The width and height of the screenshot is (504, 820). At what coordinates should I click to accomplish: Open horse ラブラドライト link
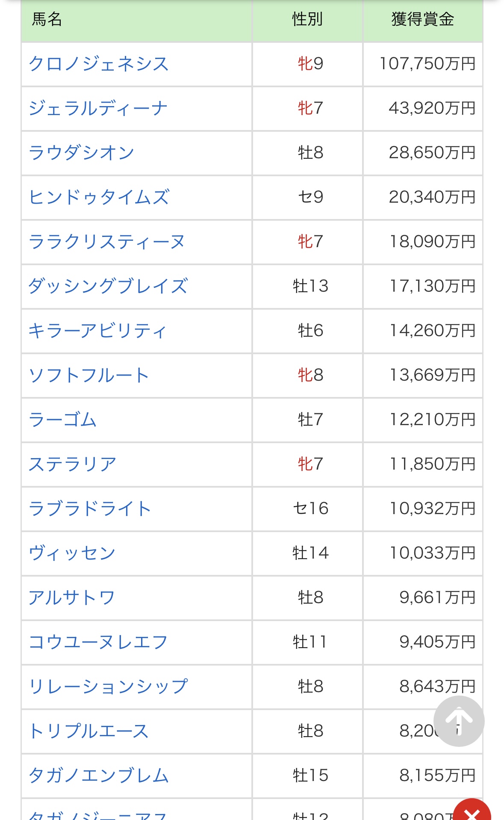90,509
